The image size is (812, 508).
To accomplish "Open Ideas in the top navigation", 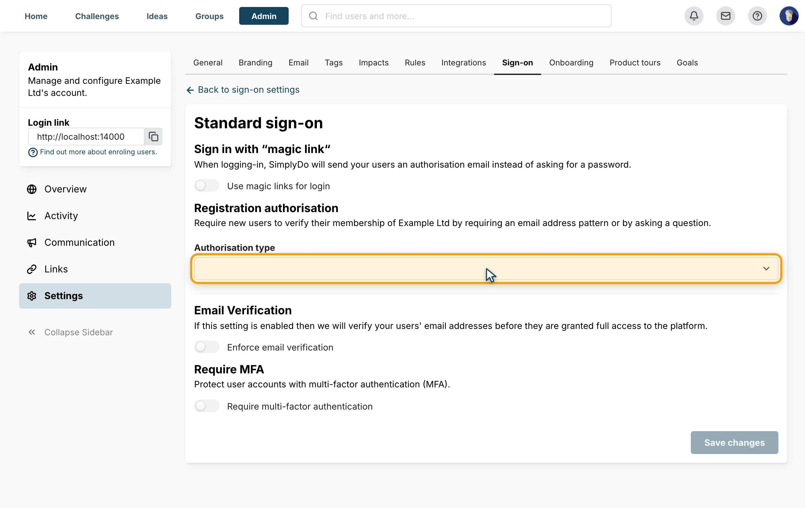I will click(x=157, y=16).
